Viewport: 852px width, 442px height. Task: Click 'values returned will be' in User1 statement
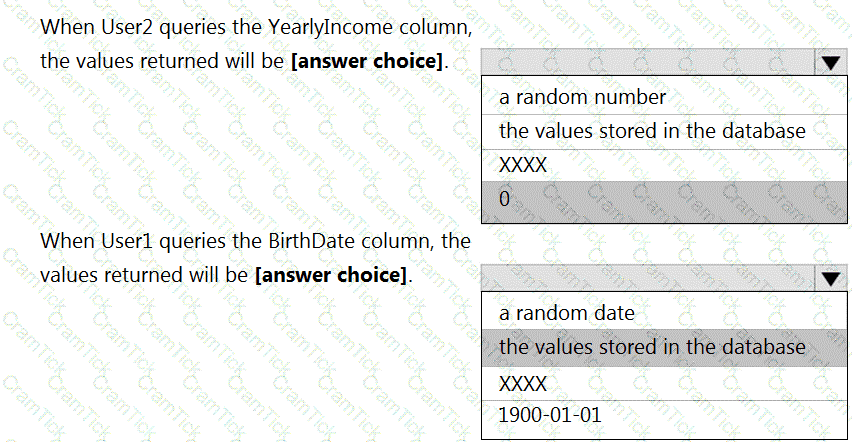pos(145,275)
